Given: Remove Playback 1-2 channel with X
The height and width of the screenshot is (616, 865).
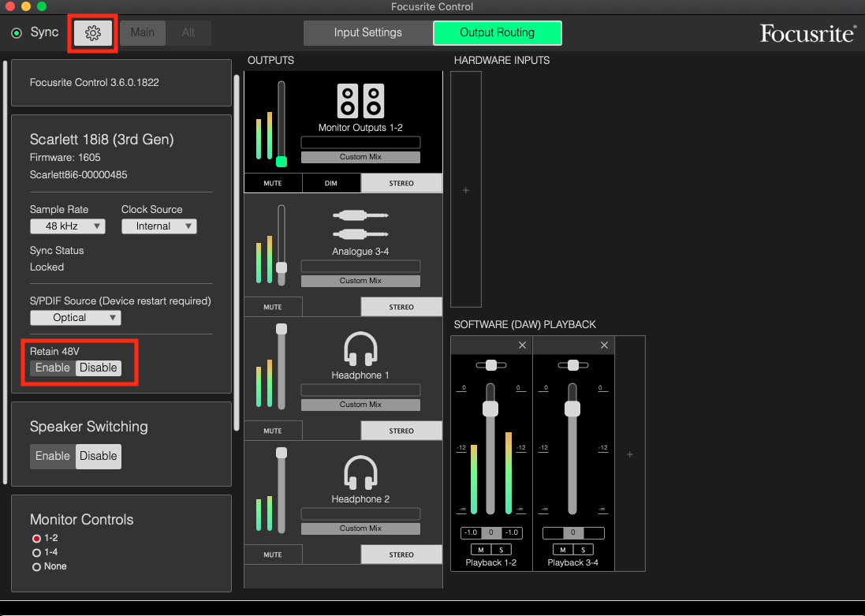Looking at the screenshot, I should click(x=522, y=345).
